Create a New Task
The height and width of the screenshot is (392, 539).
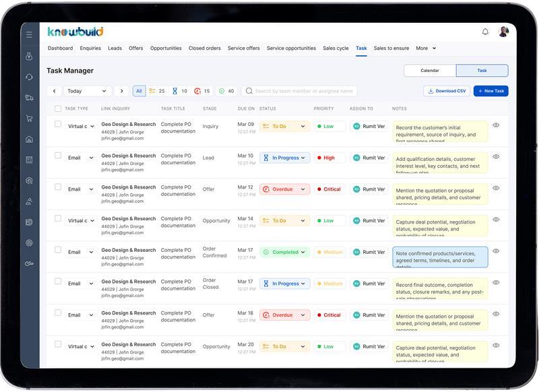pyautogui.click(x=490, y=91)
